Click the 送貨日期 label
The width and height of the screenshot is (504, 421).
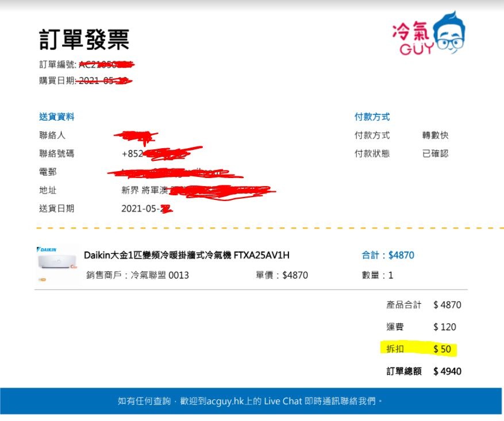click(x=56, y=208)
